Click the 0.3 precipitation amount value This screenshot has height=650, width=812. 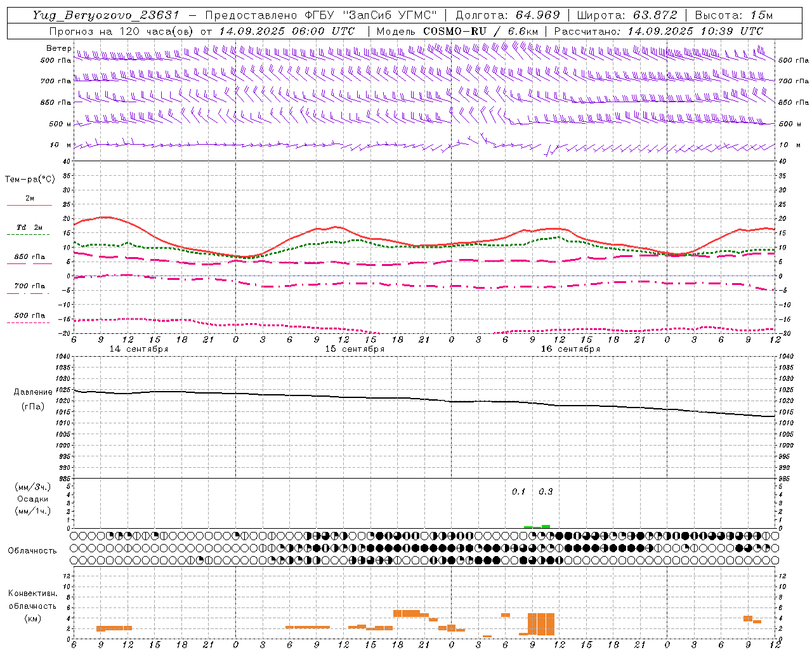coord(546,492)
